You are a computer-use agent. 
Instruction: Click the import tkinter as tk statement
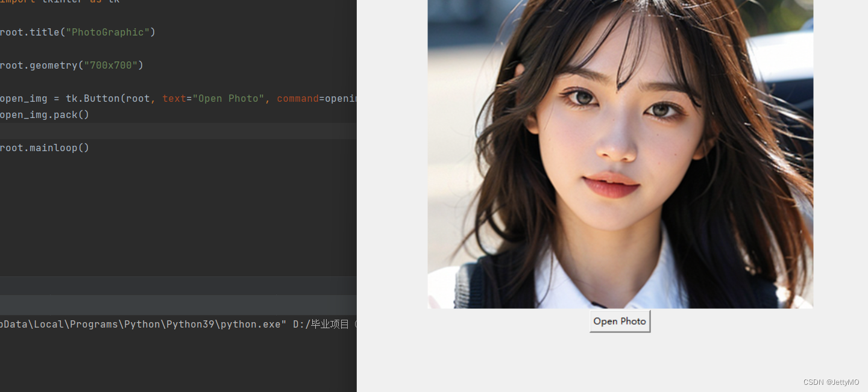(x=57, y=2)
